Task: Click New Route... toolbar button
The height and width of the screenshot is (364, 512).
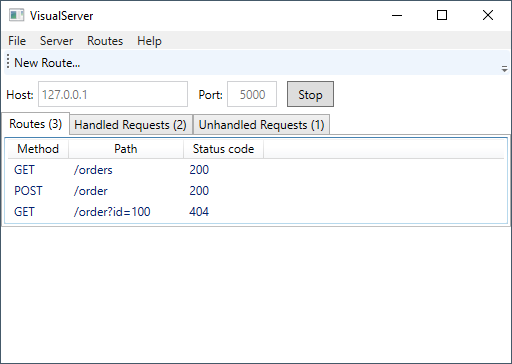Action: pos(47,63)
